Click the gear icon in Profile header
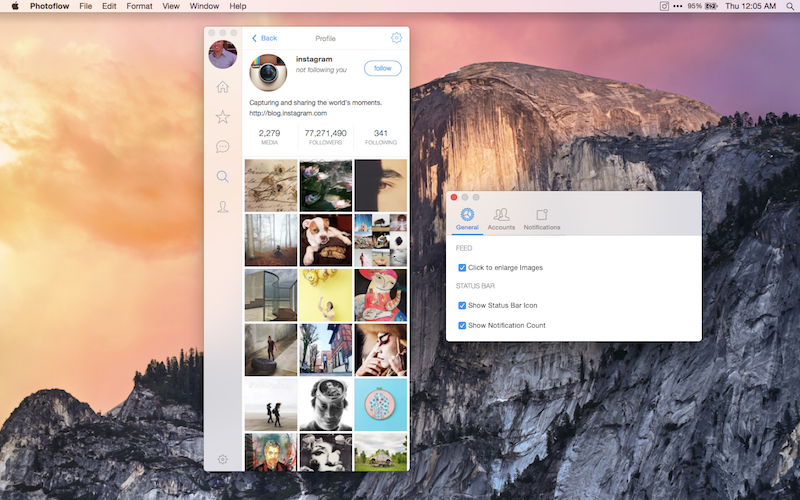The image size is (800, 500). [396, 38]
